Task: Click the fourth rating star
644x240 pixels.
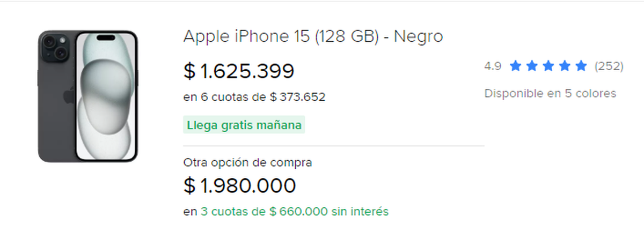Action: coord(565,66)
